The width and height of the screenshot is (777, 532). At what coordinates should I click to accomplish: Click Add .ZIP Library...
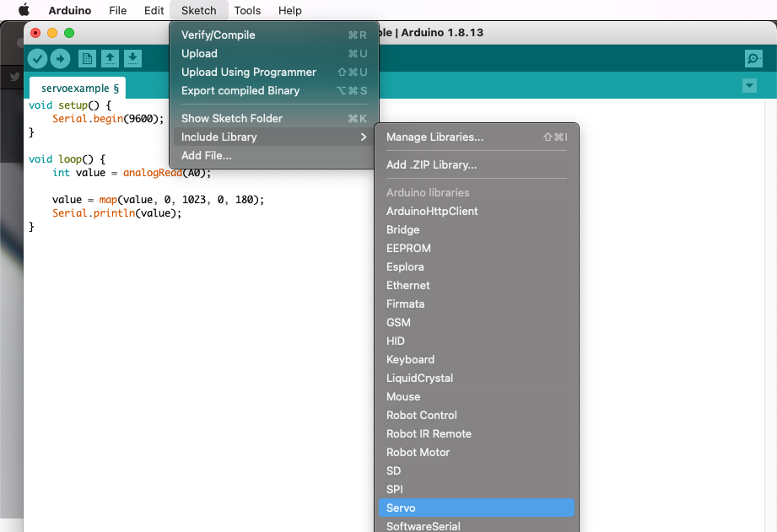click(431, 164)
